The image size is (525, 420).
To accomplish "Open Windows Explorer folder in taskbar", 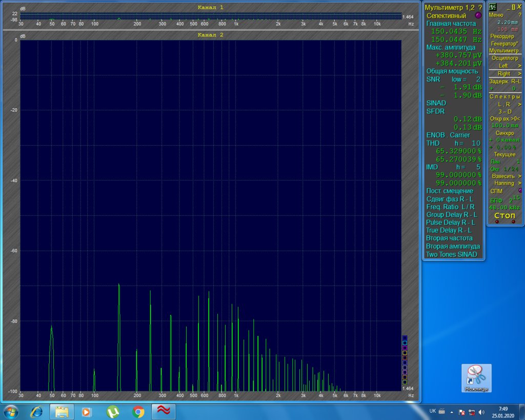I will tap(62, 411).
